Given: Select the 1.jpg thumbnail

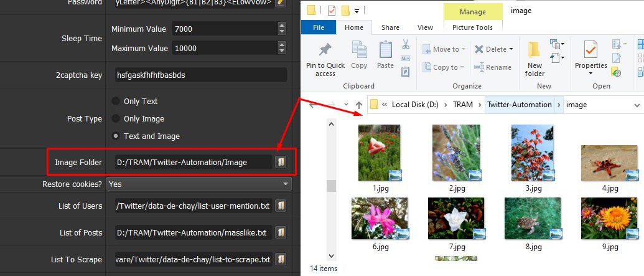Looking at the screenshot, I should coord(380,153).
